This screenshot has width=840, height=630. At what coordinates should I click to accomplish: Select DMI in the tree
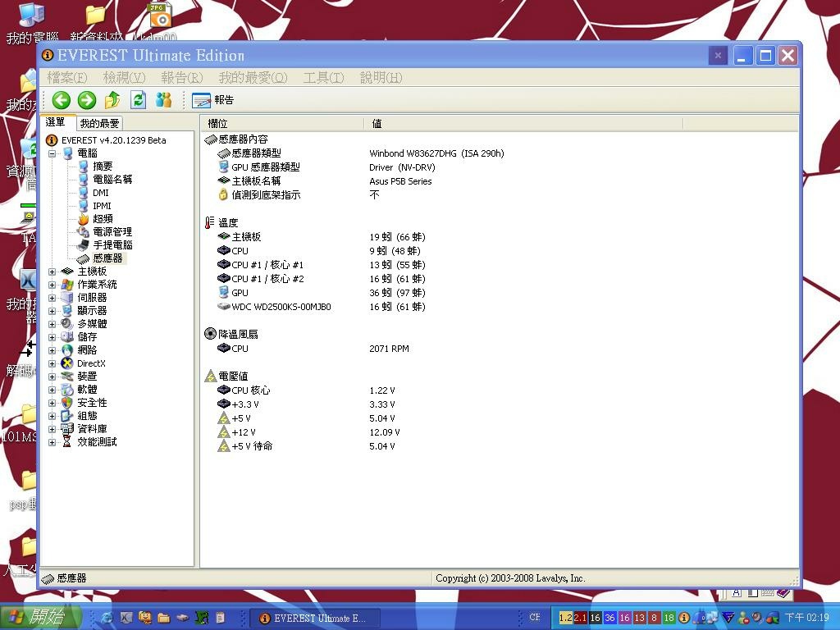[x=101, y=193]
